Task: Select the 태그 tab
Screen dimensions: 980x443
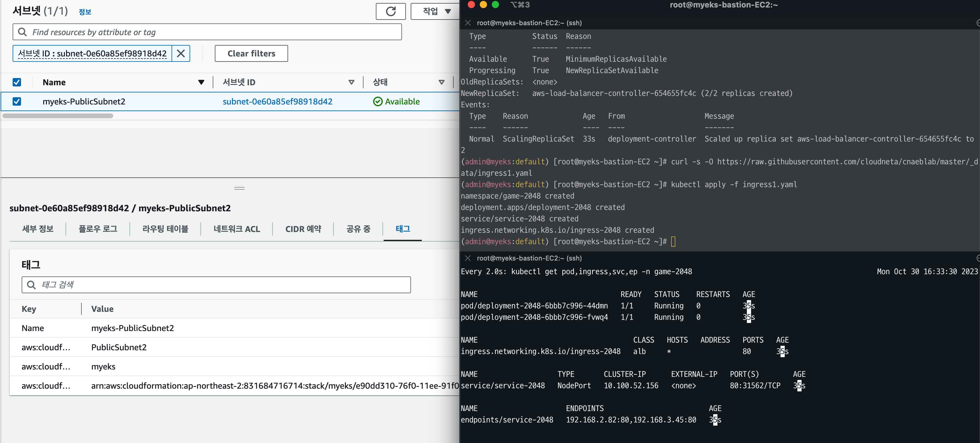Action: 403,229
